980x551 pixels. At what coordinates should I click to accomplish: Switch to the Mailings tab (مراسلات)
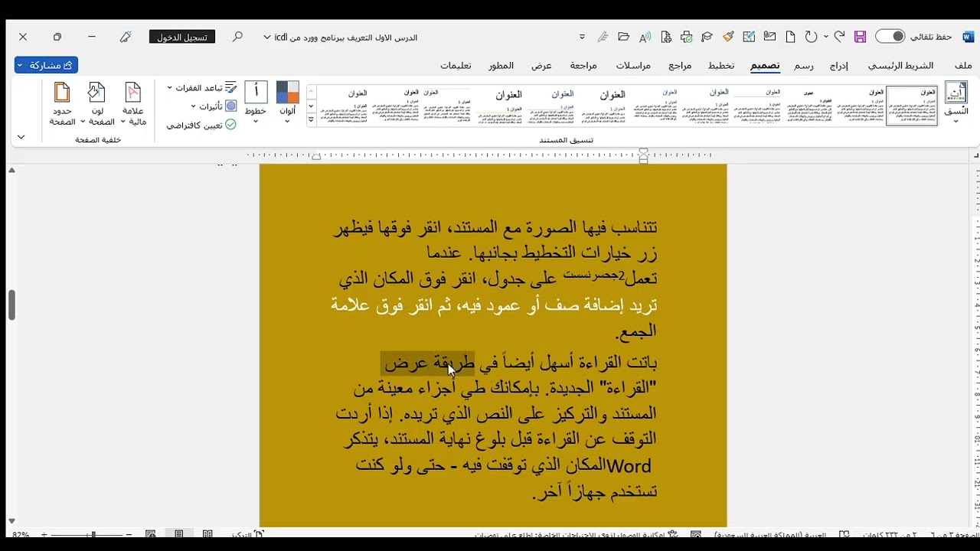coord(633,66)
